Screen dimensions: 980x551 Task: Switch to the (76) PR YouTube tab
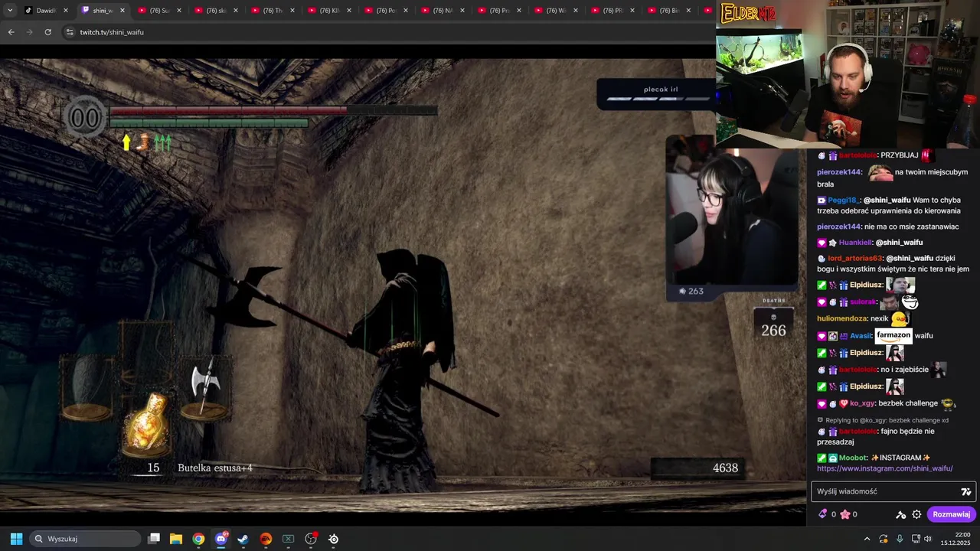(612, 11)
